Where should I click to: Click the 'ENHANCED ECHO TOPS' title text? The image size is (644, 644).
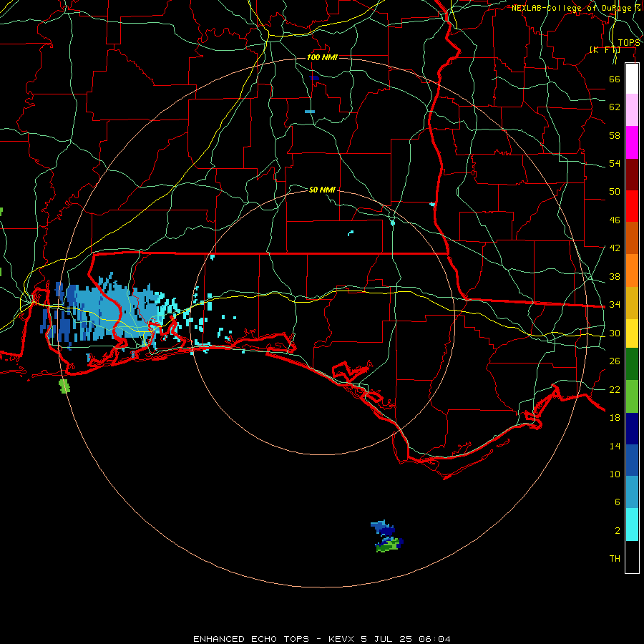tap(251, 639)
